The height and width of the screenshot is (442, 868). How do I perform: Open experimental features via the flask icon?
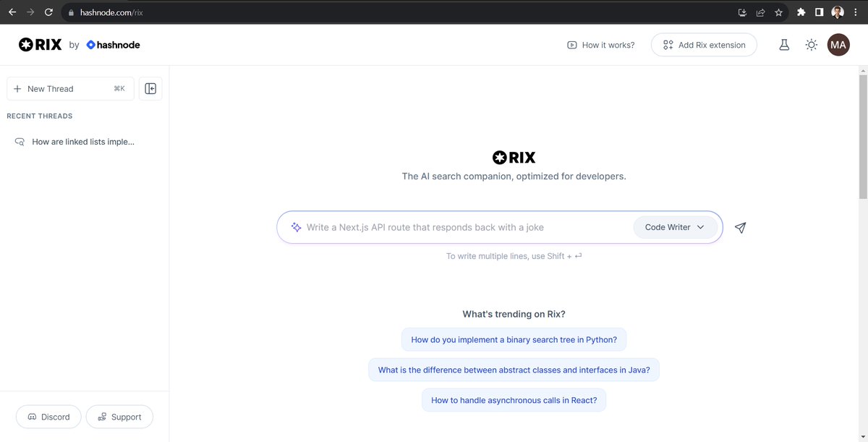click(784, 44)
